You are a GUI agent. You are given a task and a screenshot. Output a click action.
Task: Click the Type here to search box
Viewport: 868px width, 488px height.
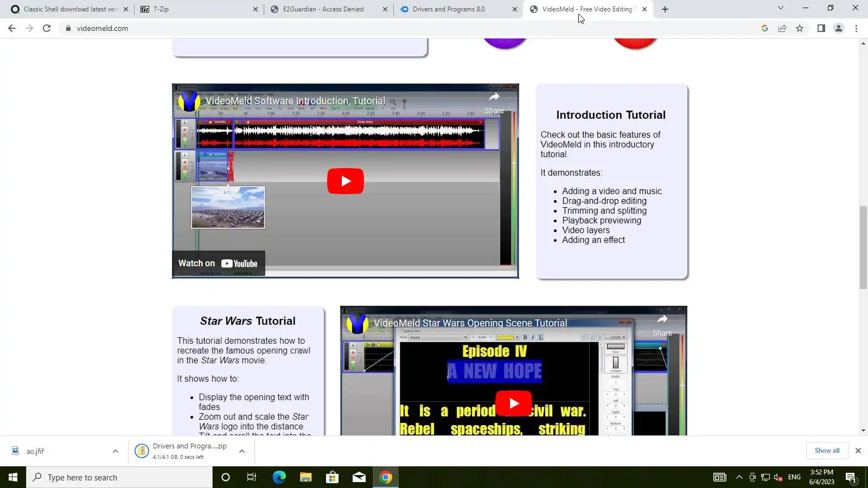(119, 477)
